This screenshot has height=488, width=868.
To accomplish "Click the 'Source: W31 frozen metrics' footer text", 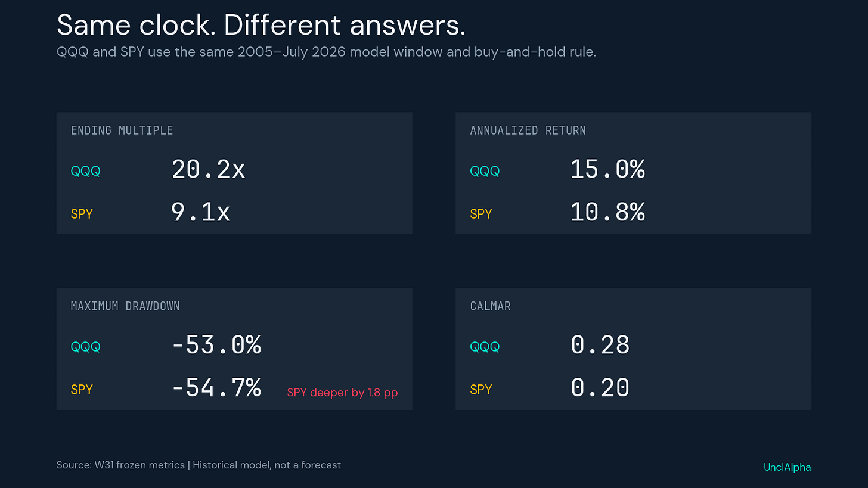I will [x=120, y=465].
